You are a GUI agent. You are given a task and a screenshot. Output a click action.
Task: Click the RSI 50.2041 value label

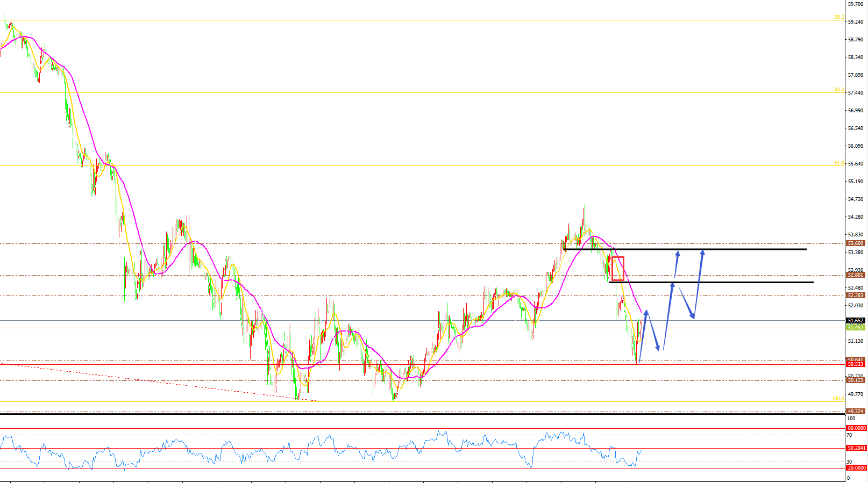tap(856, 448)
